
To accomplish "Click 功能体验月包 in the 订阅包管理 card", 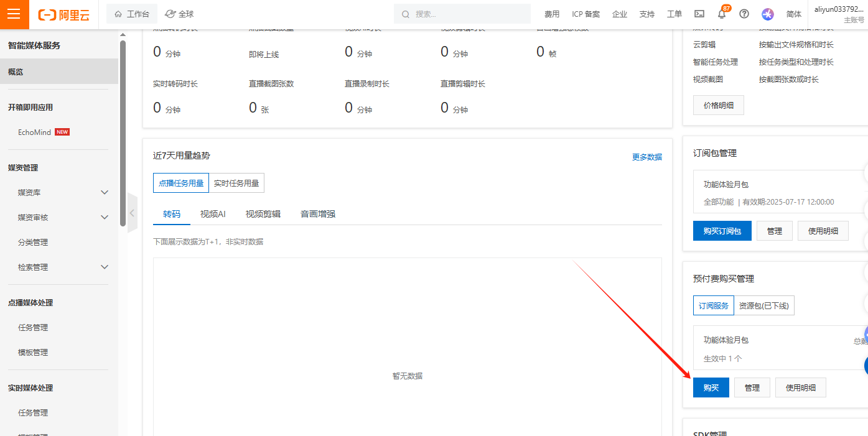I will 726,185.
